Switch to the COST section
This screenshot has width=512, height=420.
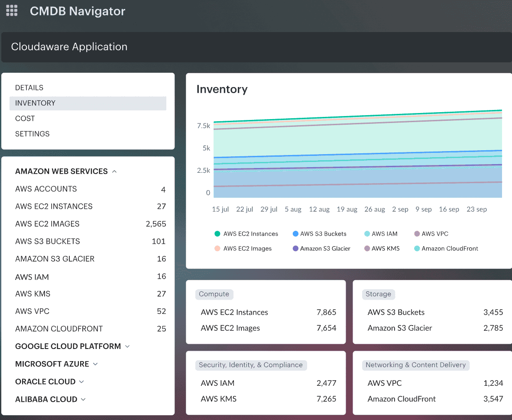point(25,119)
